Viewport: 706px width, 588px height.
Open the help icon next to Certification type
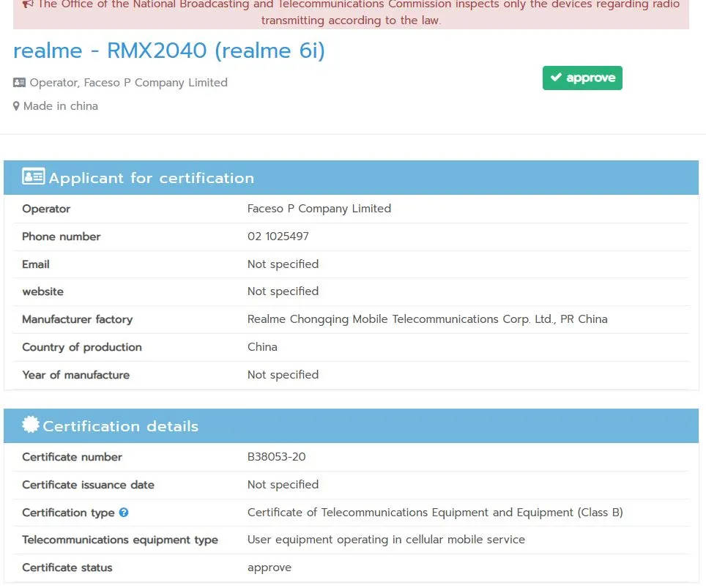click(x=124, y=513)
